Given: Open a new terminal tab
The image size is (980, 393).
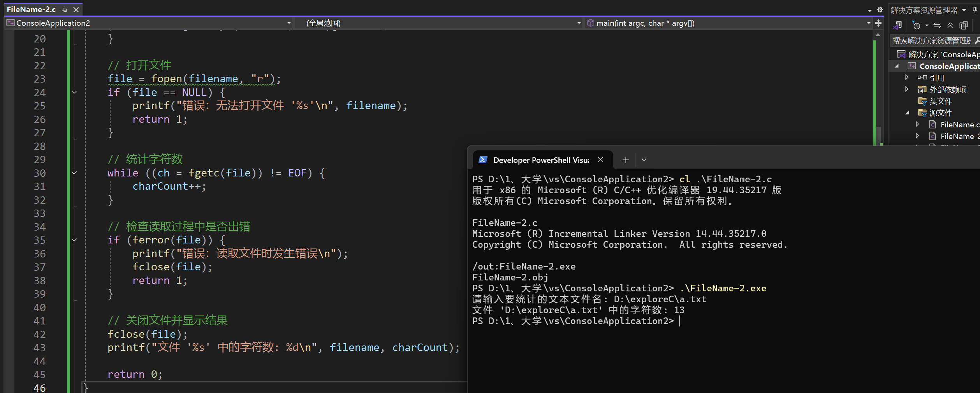Looking at the screenshot, I should 626,160.
